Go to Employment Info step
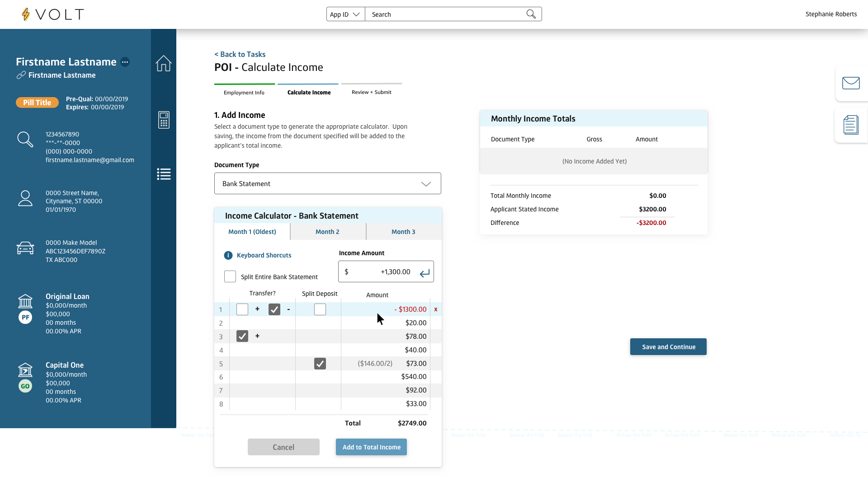 tap(244, 92)
